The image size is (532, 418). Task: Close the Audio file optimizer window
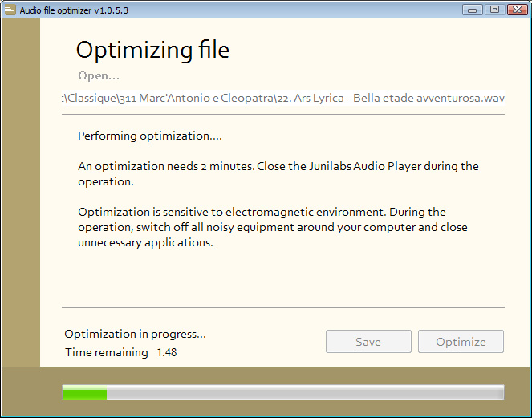517,10
